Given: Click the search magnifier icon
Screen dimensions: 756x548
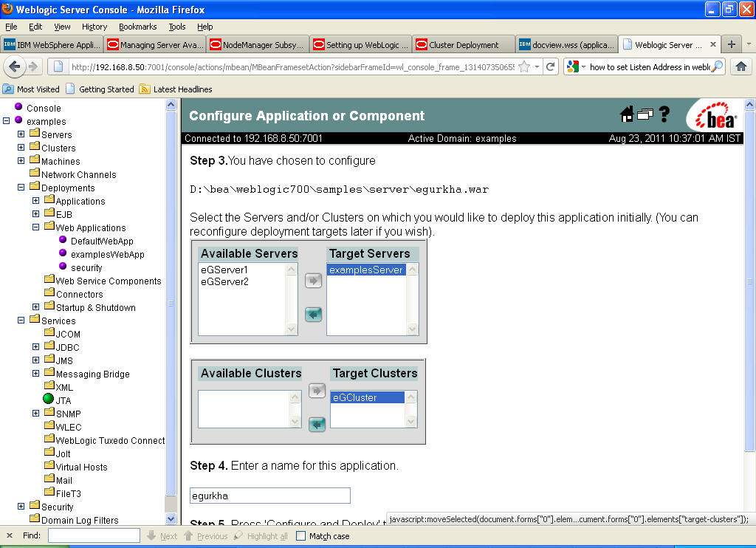Looking at the screenshot, I should (718, 66).
